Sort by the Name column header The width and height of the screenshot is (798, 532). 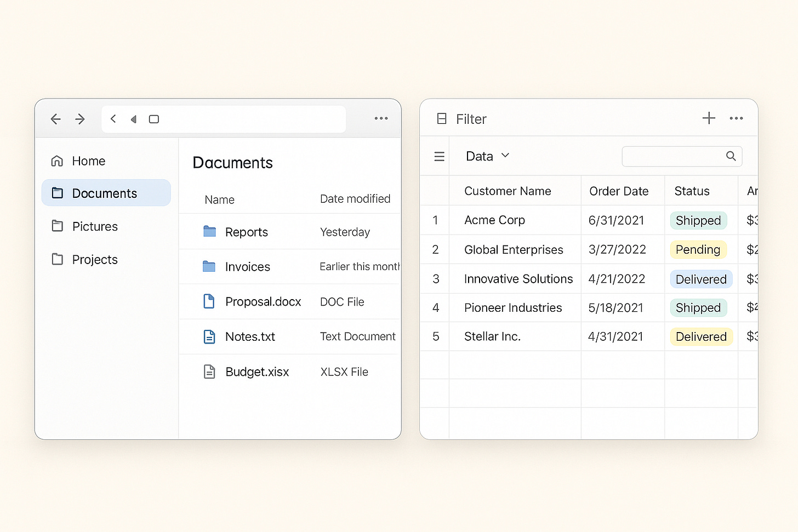coord(220,200)
